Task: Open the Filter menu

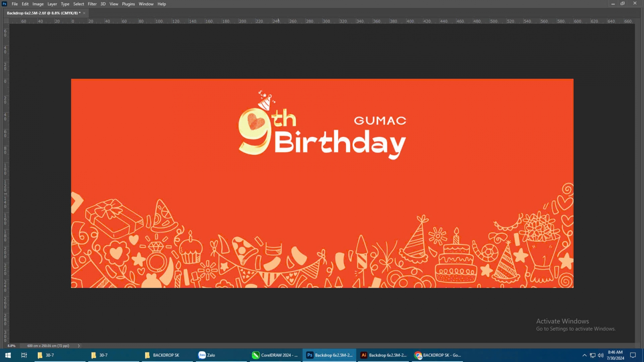Action: pos(92,4)
